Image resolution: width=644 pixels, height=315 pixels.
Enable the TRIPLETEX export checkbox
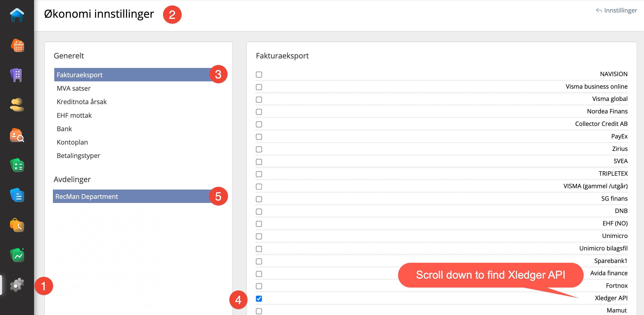pyautogui.click(x=259, y=174)
